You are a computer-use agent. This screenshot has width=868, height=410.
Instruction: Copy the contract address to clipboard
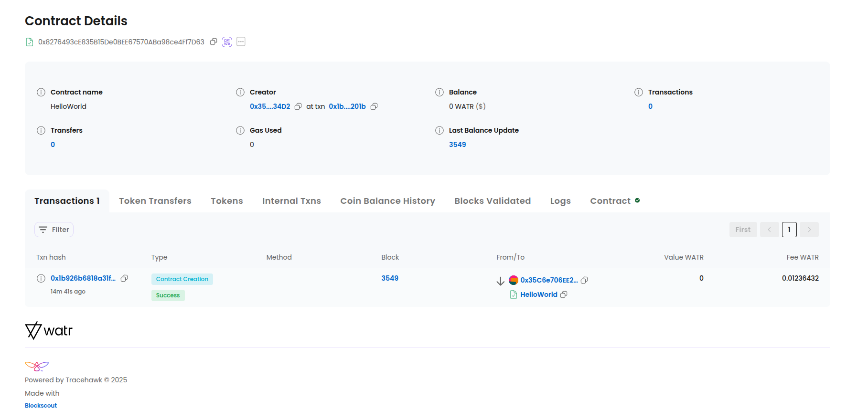click(x=214, y=42)
